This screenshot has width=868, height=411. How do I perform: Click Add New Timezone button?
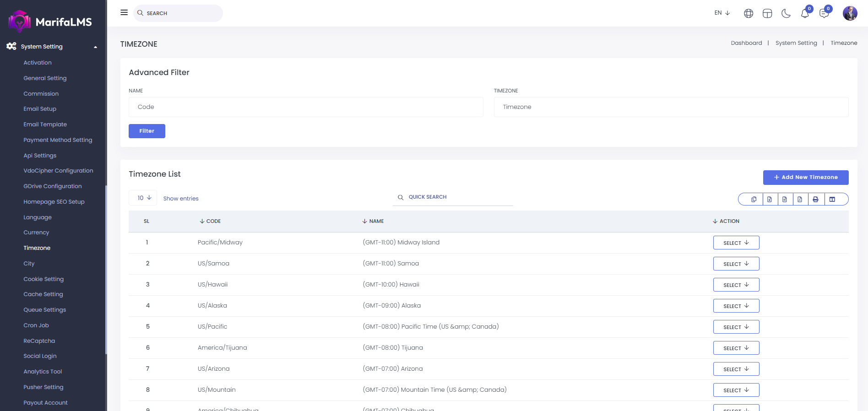point(805,178)
